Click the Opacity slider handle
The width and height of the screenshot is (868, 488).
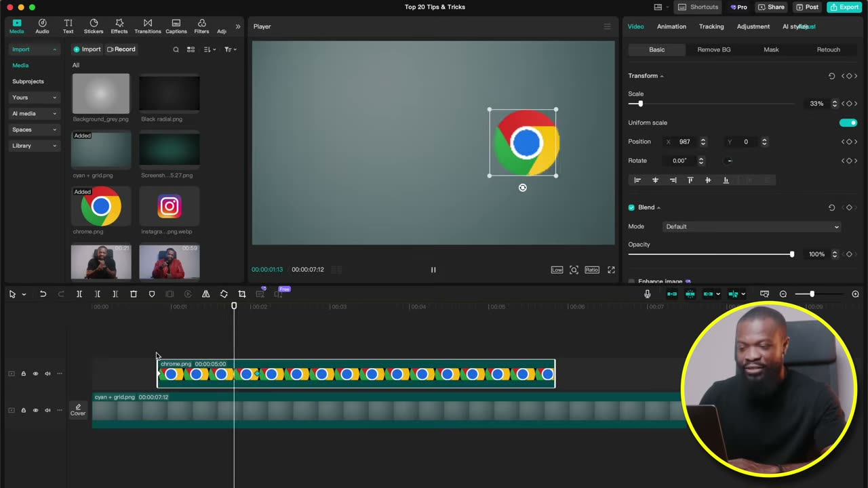[x=791, y=254]
